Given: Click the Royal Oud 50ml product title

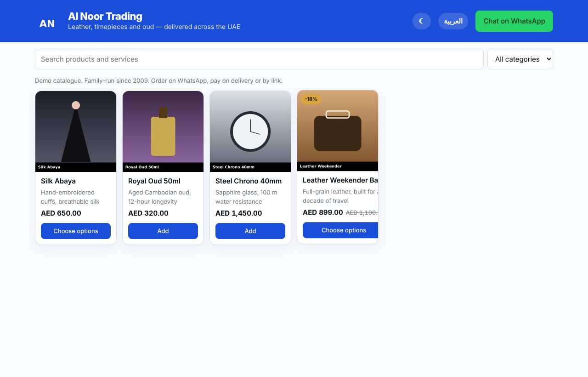Looking at the screenshot, I should click(154, 181).
